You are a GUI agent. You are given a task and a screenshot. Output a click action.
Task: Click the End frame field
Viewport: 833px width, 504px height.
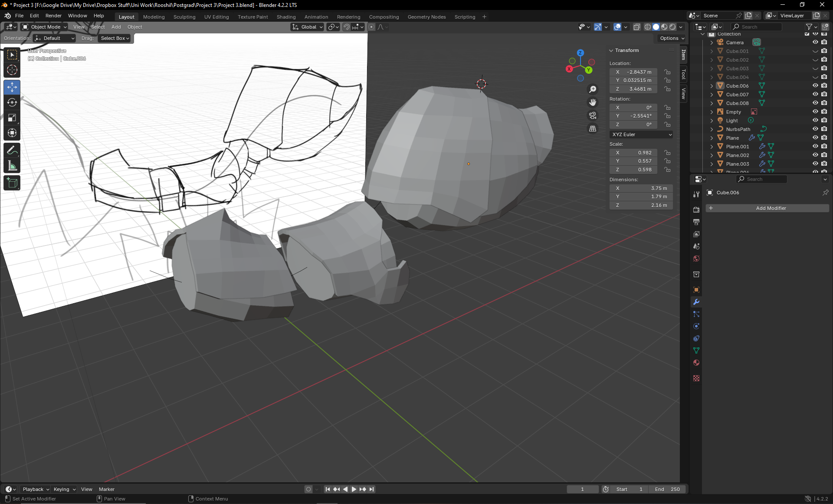(667, 489)
